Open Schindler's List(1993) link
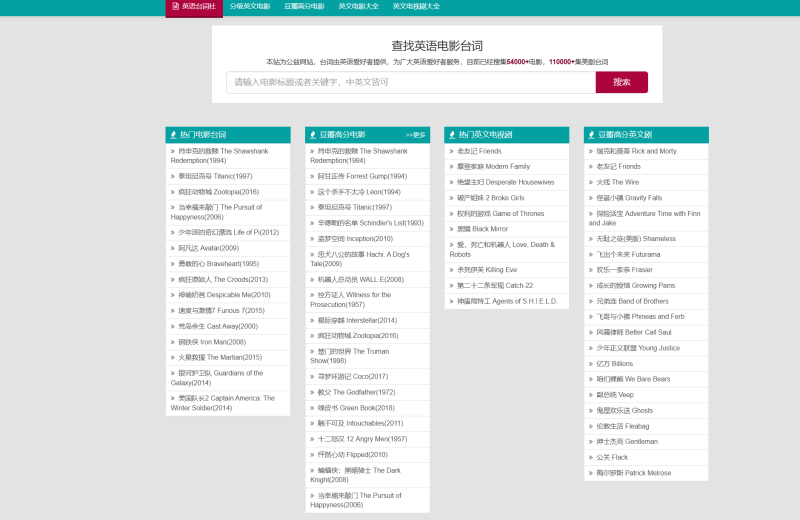This screenshot has width=800, height=520. 370,224
